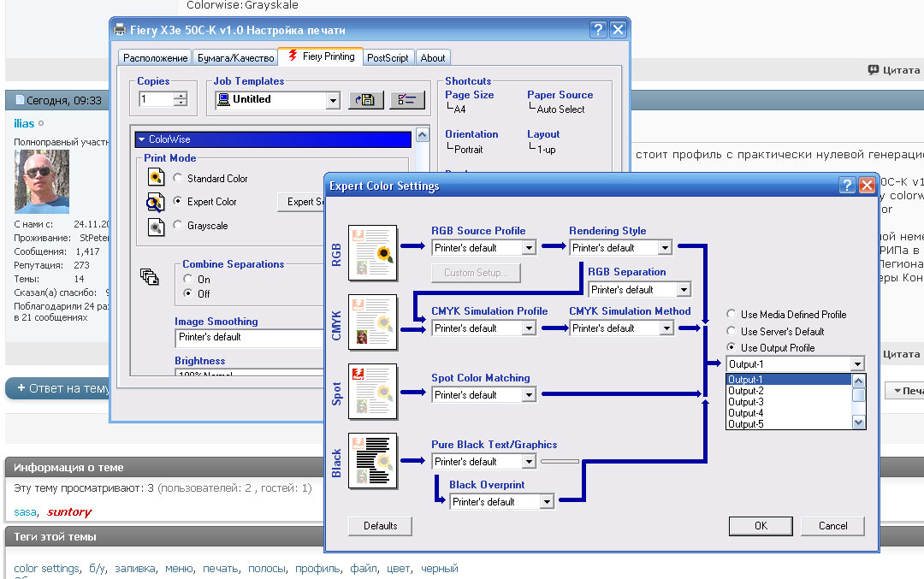The height and width of the screenshot is (579, 924).
Task: Click the output profile list scroll-up arrow
Action: (x=859, y=381)
